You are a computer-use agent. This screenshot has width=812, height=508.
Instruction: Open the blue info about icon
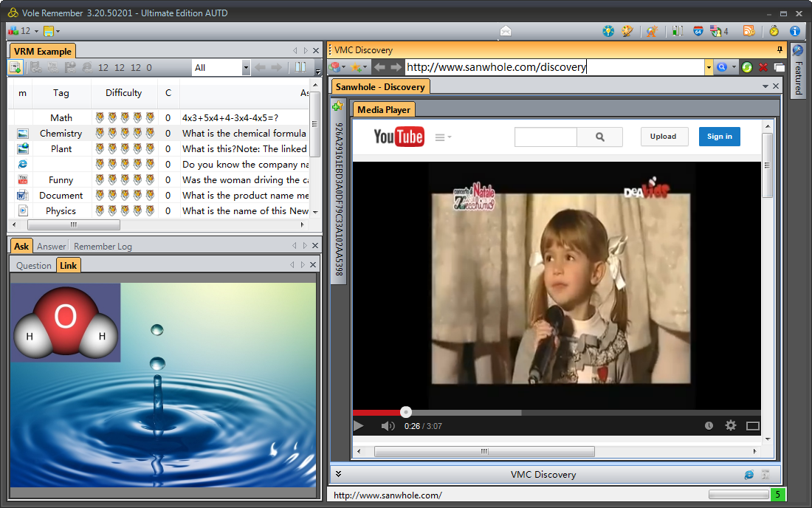[794, 31]
